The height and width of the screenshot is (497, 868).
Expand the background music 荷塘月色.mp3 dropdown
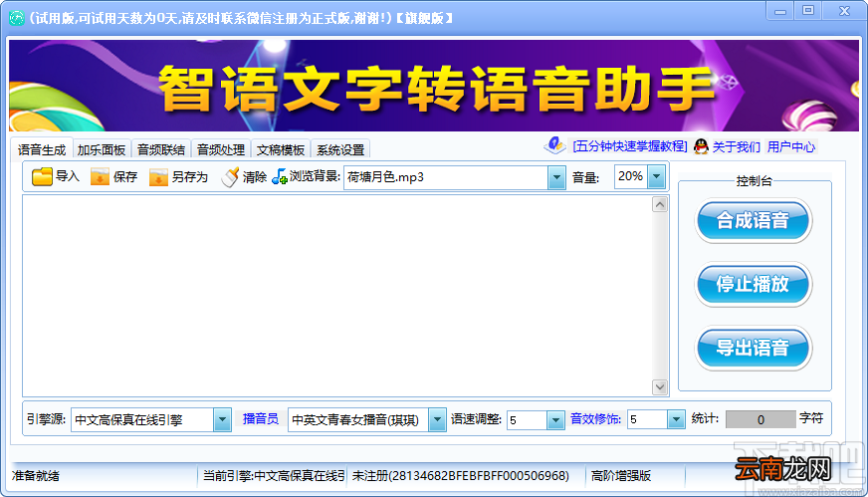click(556, 177)
